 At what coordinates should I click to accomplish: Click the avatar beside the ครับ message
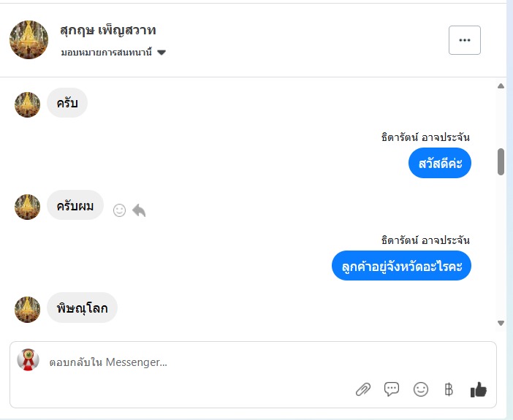click(x=27, y=104)
